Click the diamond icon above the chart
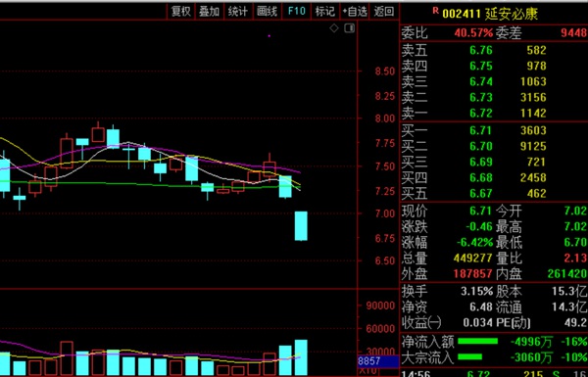This screenshot has width=588, height=377. (334, 28)
